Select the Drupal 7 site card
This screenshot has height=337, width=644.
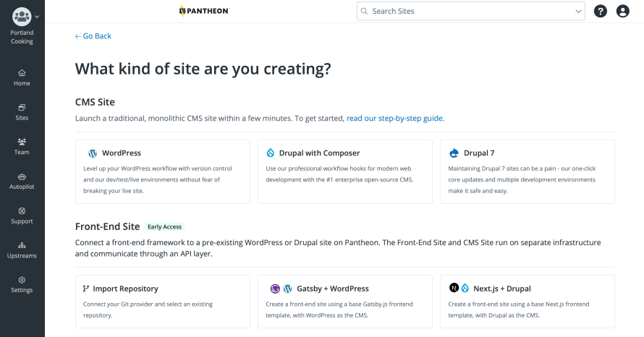(x=528, y=171)
